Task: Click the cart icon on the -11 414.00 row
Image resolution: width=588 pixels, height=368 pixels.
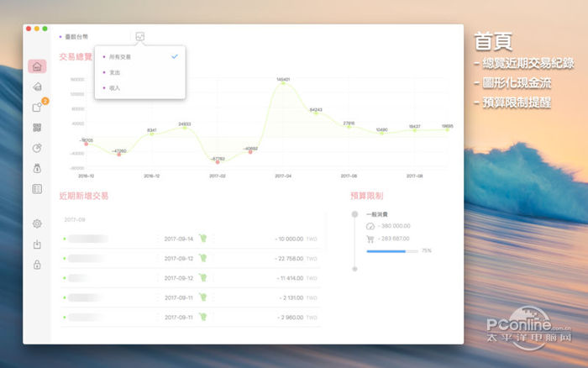Action: (x=203, y=277)
